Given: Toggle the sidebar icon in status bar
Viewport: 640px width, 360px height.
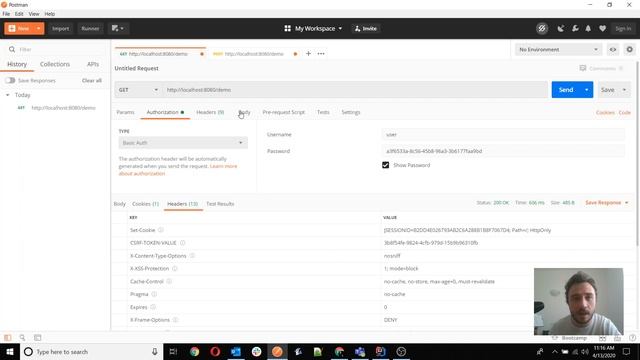Looking at the screenshot, I should [x=7, y=338].
